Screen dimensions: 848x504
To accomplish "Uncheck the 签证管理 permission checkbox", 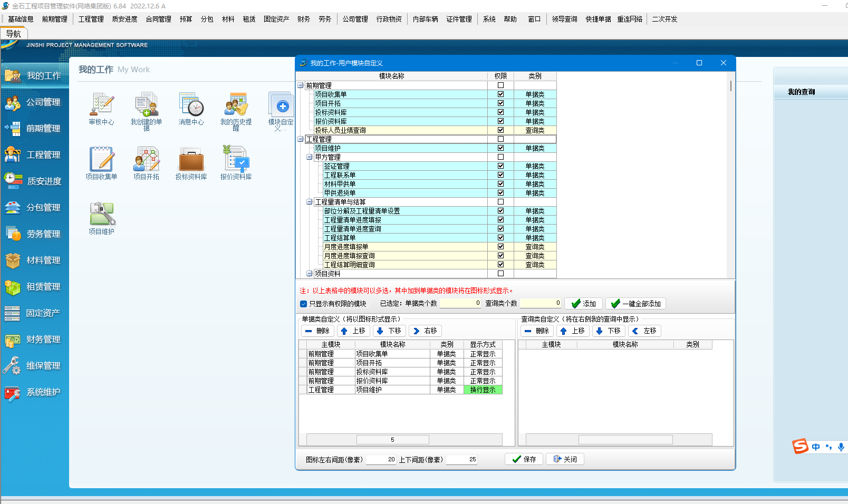I will 500,166.
